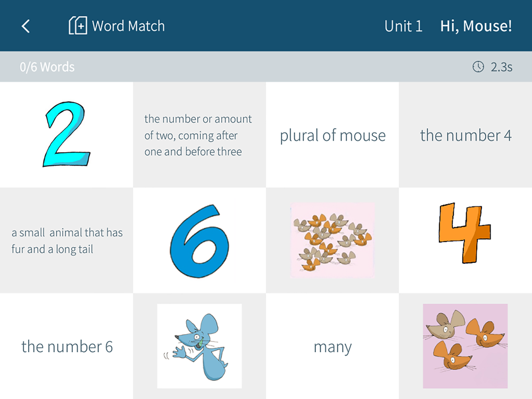Tap the 2.3s timer readout
Screen dimensions: 532x399
coord(502,67)
